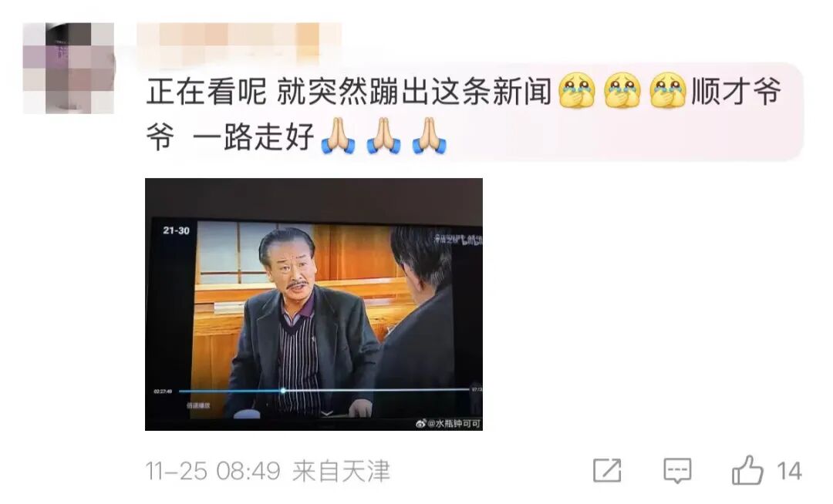
Task: Click the 11-25 08:49 timestamp
Action: [x=213, y=471]
